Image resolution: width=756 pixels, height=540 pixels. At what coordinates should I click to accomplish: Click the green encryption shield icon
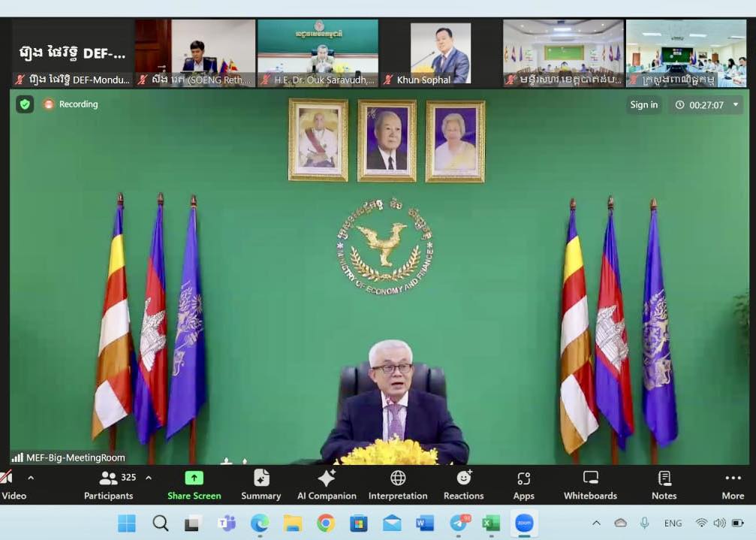click(26, 104)
